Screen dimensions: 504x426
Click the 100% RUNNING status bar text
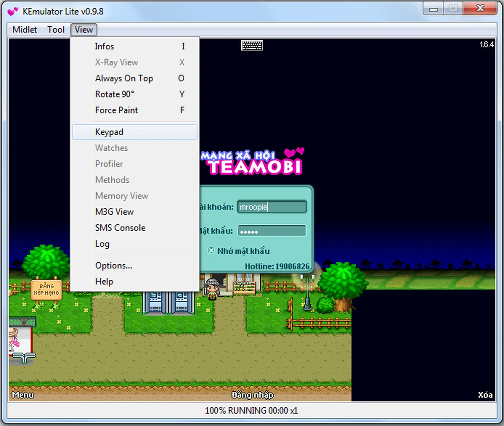tap(251, 411)
